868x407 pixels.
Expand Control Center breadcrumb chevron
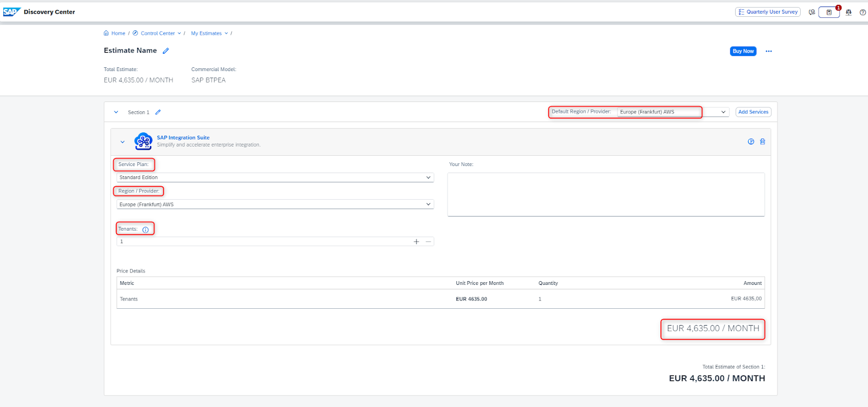pos(179,33)
